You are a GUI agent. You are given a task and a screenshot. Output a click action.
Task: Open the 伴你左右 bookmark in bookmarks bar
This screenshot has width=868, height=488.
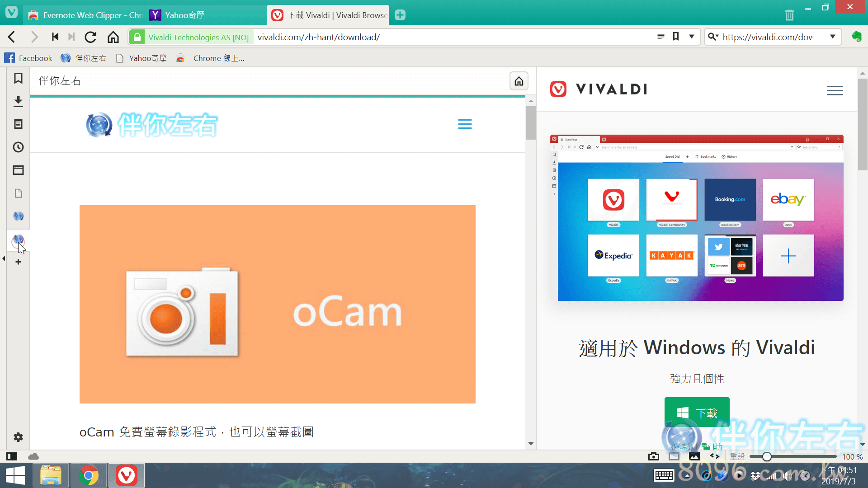(84, 58)
